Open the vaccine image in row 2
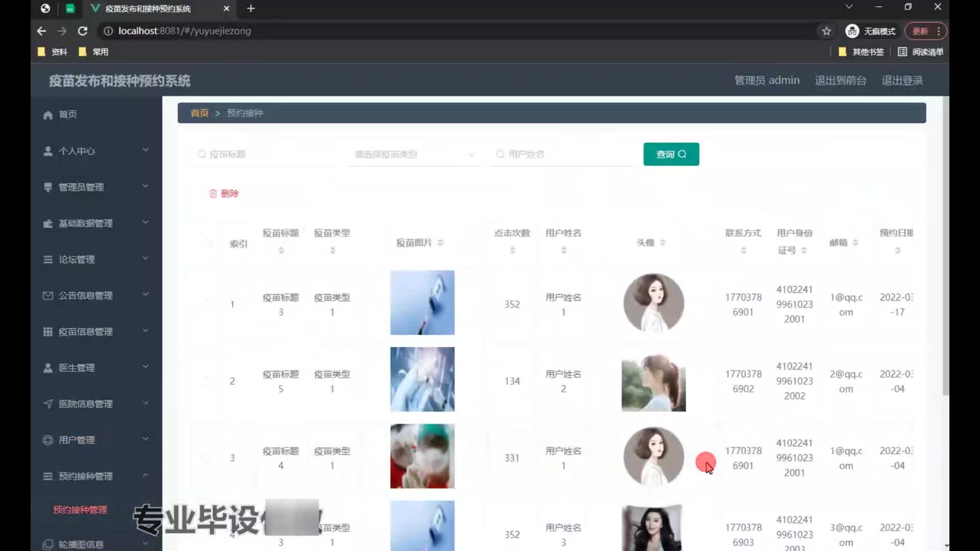Viewport: 980px width, 551px height. (423, 379)
